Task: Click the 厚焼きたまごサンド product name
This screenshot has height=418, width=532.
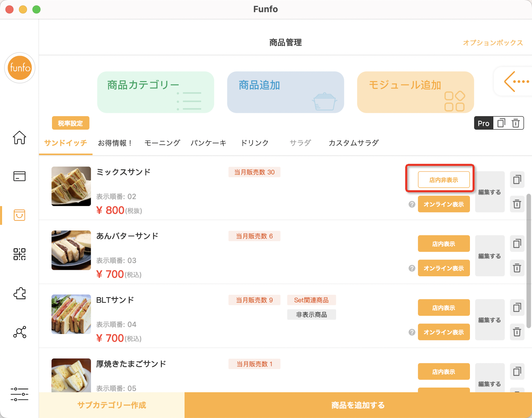Action: [x=131, y=364]
